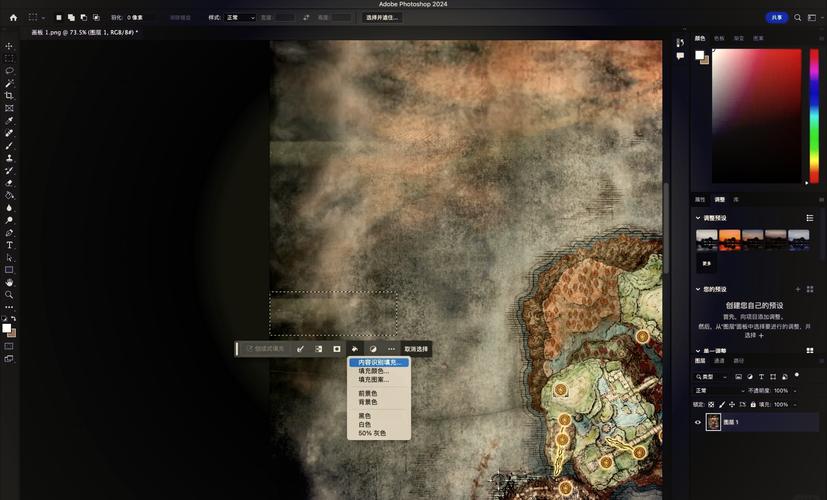Select the Frame tool

pos(9,108)
